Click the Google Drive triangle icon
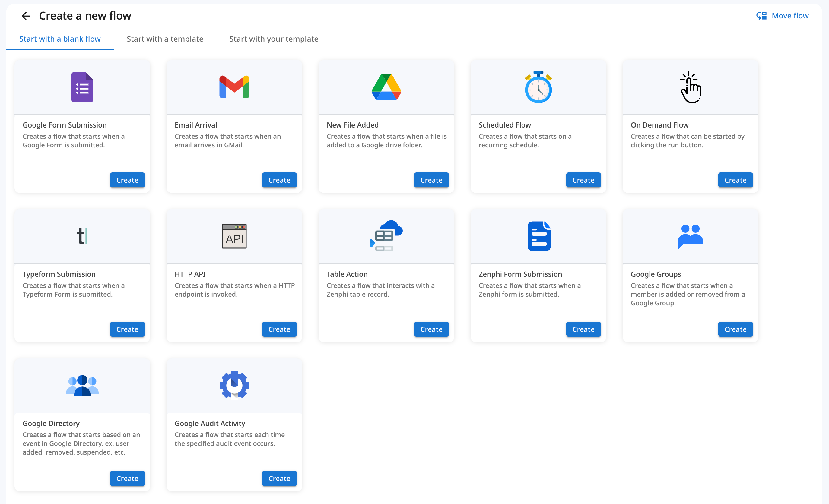Image resolution: width=829 pixels, height=504 pixels. coord(386,87)
